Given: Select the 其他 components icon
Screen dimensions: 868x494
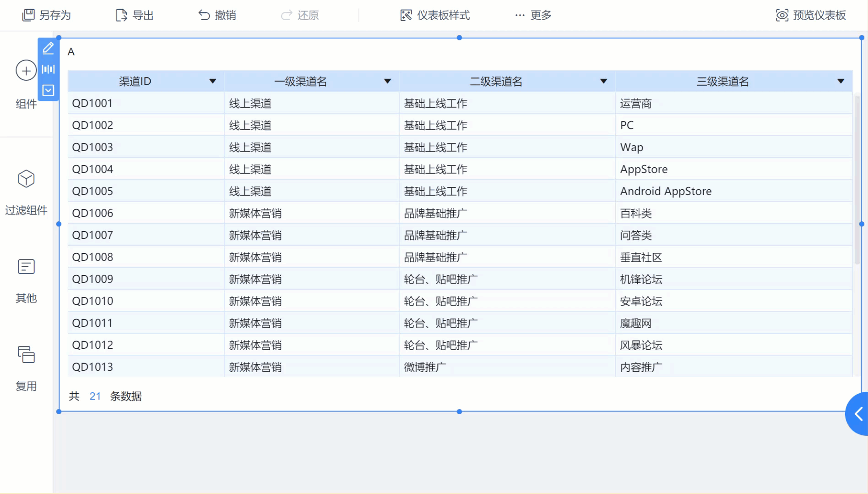Looking at the screenshot, I should [x=26, y=267].
